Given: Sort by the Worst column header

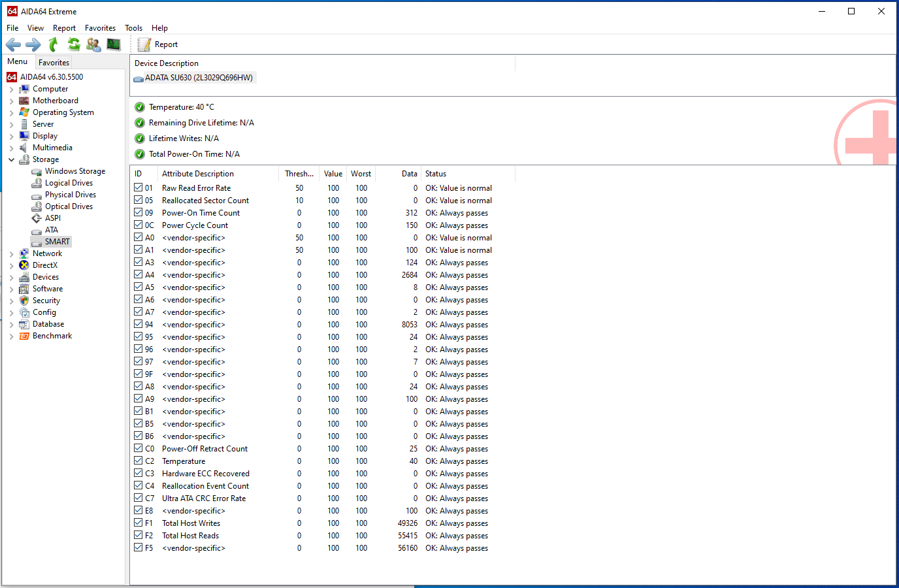Looking at the screenshot, I should click(x=361, y=174).
